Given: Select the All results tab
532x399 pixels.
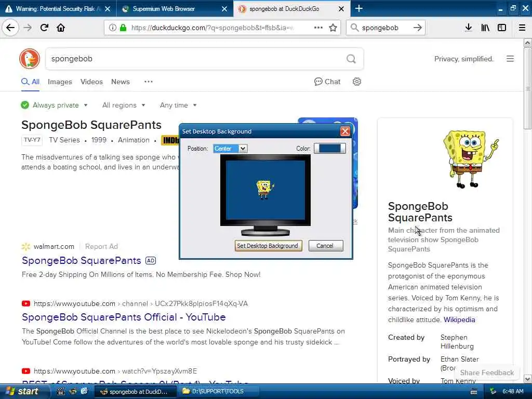Looking at the screenshot, I should pyautogui.click(x=31, y=82).
